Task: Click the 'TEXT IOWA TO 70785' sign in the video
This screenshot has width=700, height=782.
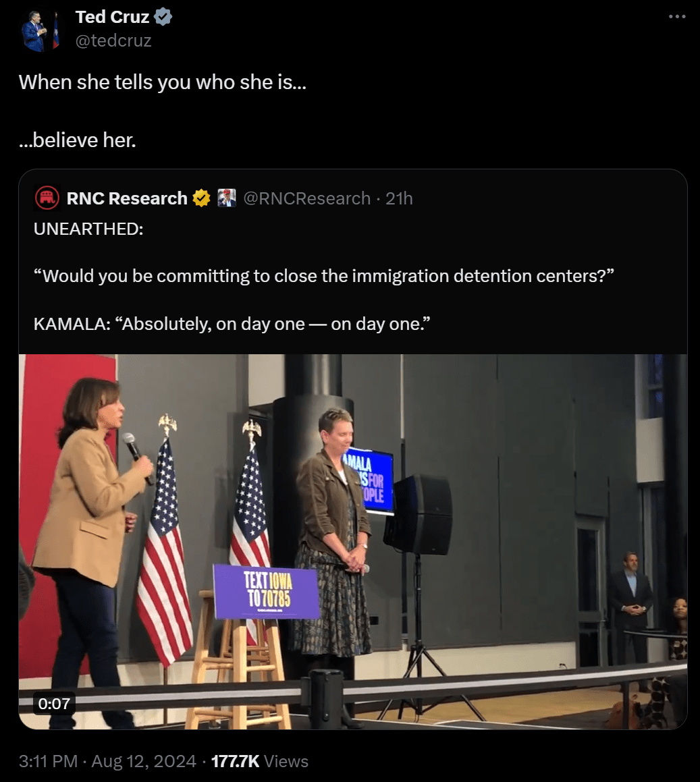Action: [267, 592]
